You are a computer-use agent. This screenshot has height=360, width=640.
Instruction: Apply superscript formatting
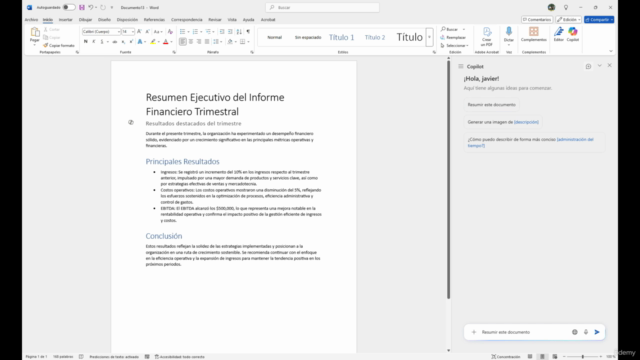(131, 42)
